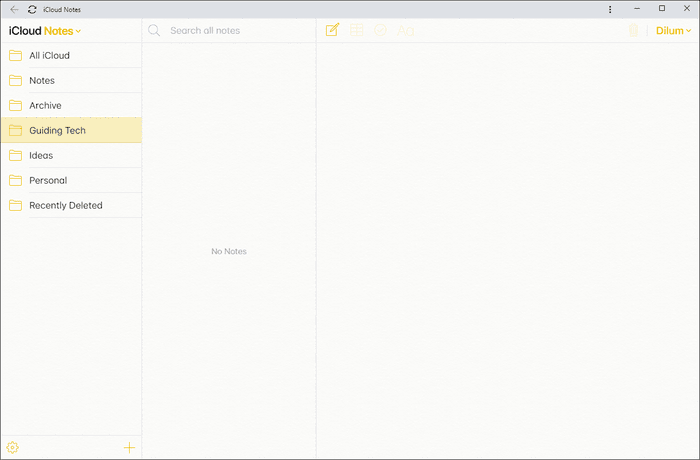The width and height of the screenshot is (700, 460).
Task: Open the Personal folder
Action: 71,180
